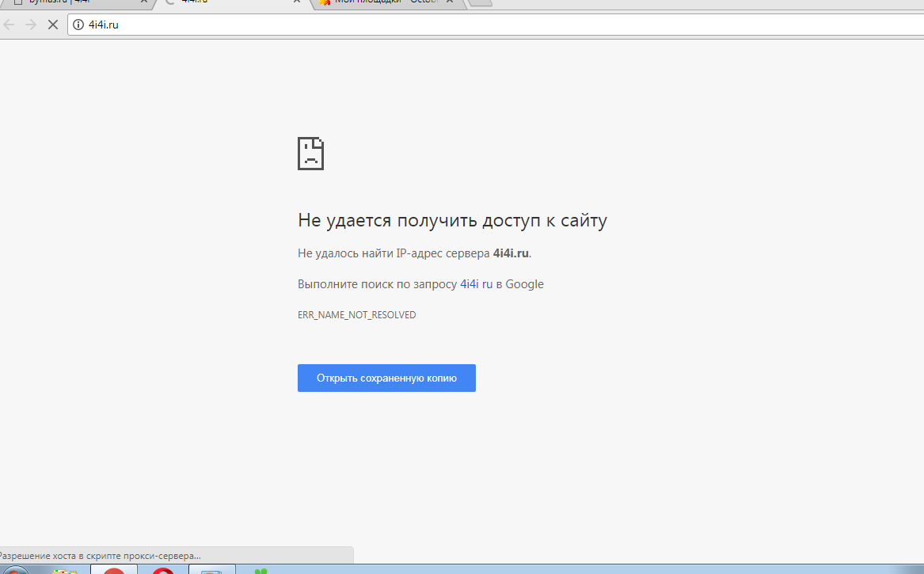Close the bymas.ru tab
Viewport: 924px width, 574px height.
(x=142, y=2)
